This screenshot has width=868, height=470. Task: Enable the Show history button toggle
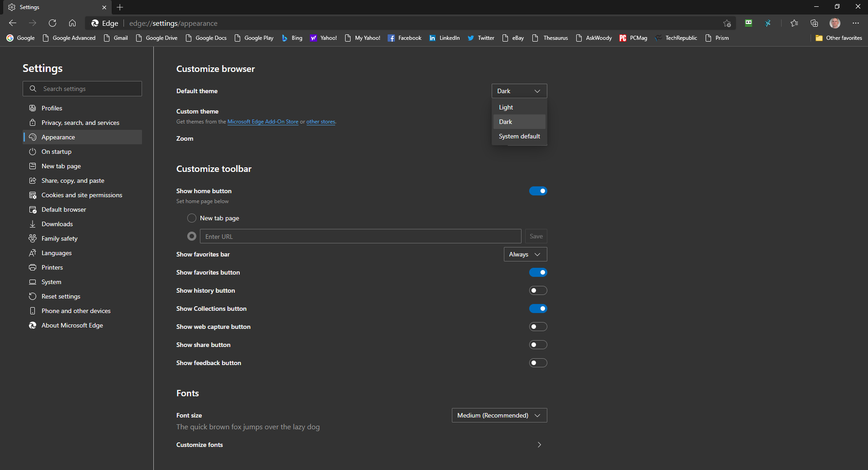[x=538, y=290]
